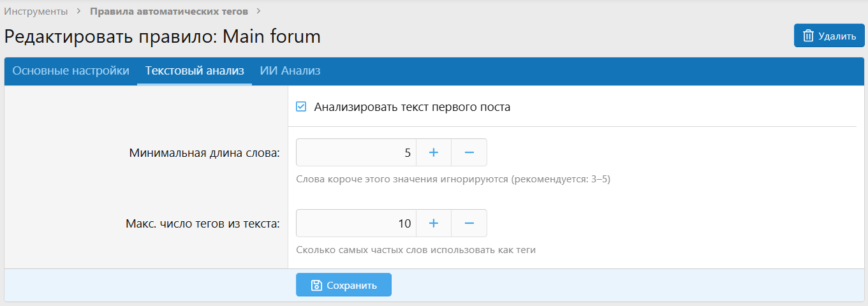
Task: Click the chevron after Правила автоматических тегов
Action: (258, 11)
